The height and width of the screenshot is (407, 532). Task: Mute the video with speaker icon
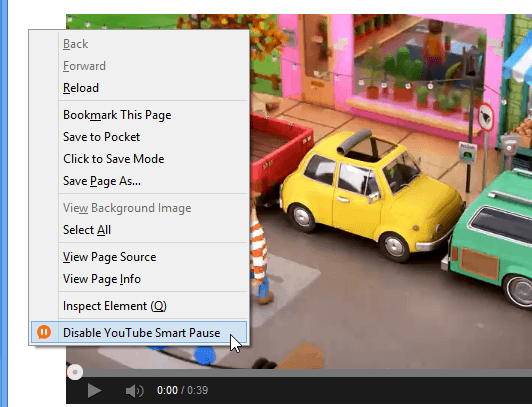134,391
